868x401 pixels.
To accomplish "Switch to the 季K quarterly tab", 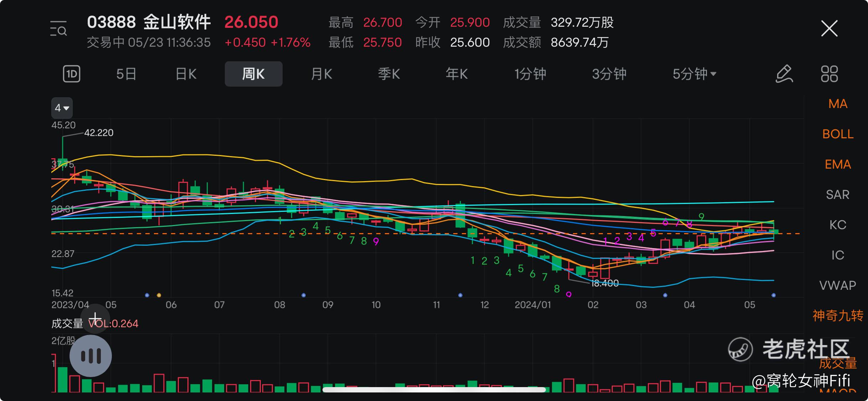I will tap(389, 74).
